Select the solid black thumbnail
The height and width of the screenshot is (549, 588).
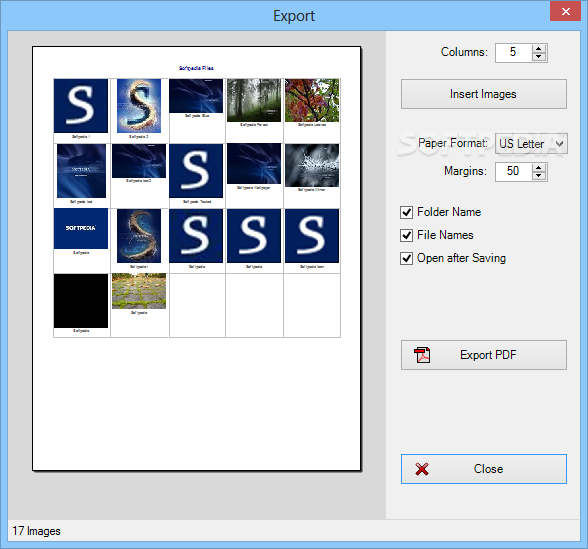coord(81,301)
